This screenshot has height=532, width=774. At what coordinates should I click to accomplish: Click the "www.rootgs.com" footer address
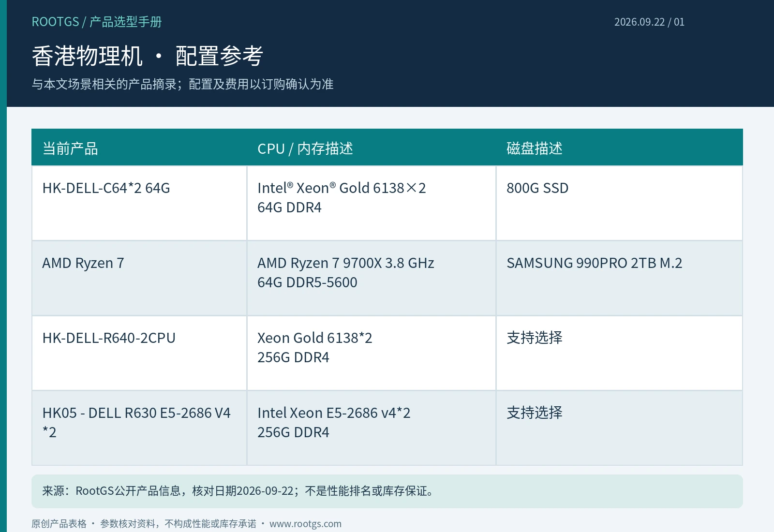[x=305, y=524]
